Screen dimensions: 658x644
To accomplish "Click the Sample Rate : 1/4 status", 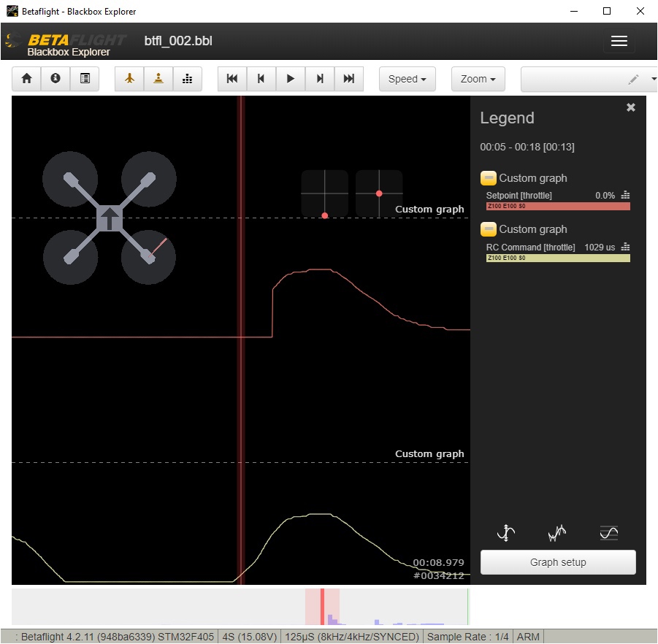I will tap(467, 637).
